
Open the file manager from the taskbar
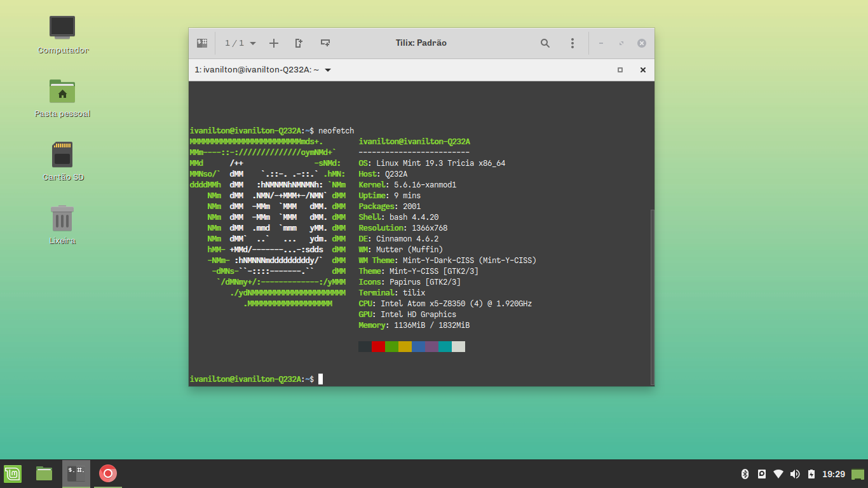(44, 473)
